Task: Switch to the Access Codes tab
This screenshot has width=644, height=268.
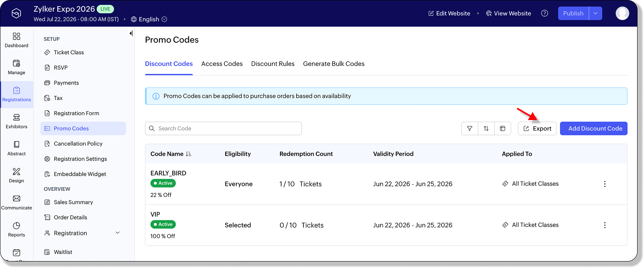Action: tap(222, 64)
